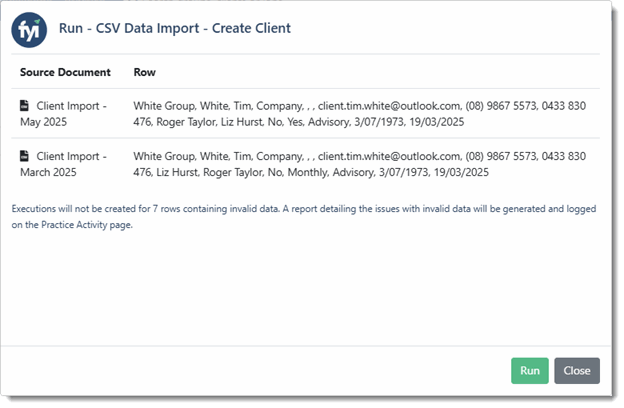The height and width of the screenshot is (408, 624).
Task: Click the FYI logo icon
Action: point(29,30)
